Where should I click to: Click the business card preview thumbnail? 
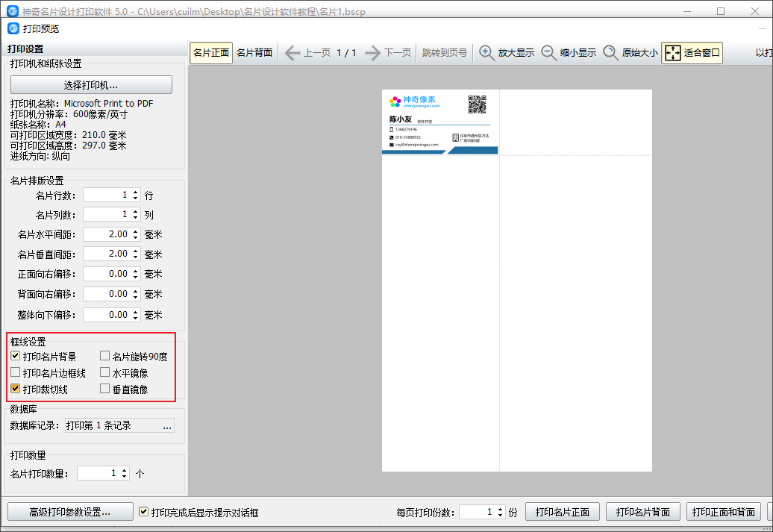(x=439, y=122)
